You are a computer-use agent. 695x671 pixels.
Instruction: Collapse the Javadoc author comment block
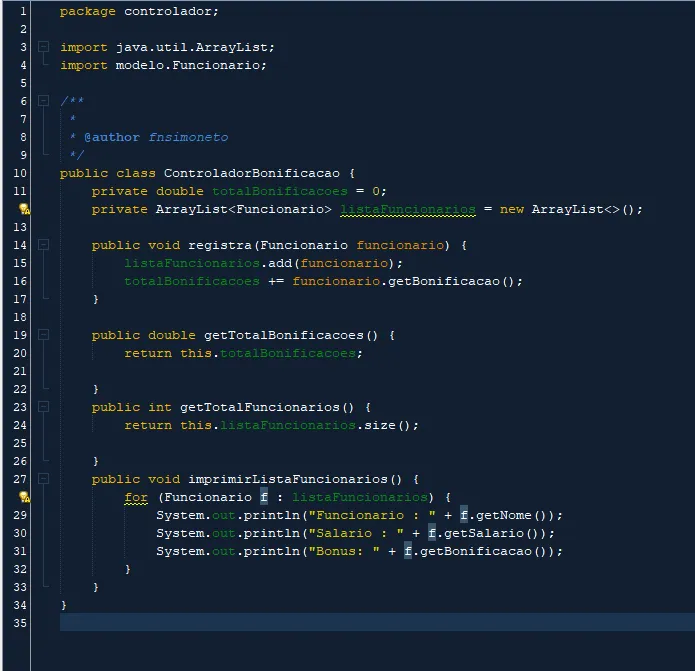pos(43,101)
